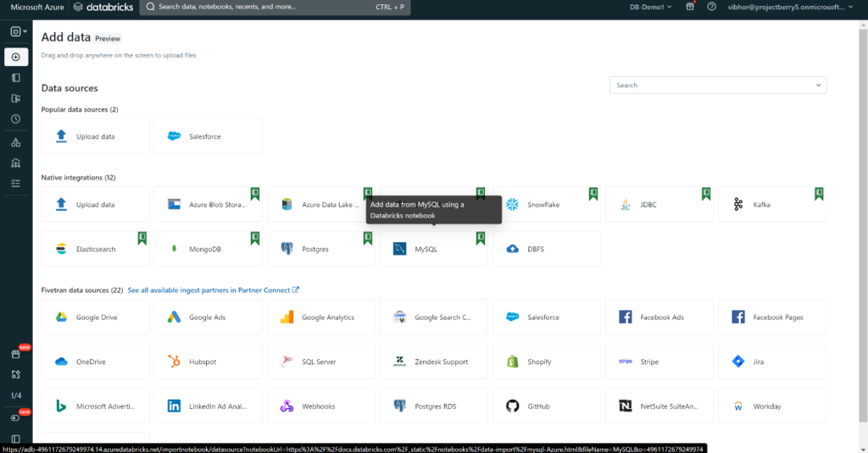The width and height of the screenshot is (868, 453).
Task: Select the Webhooks source card
Action: (x=321, y=406)
